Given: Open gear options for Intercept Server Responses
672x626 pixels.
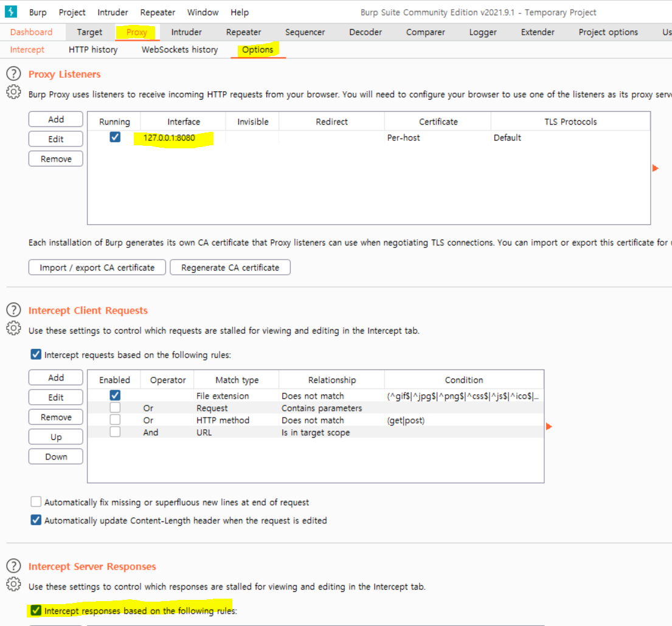Looking at the screenshot, I should tap(14, 584).
